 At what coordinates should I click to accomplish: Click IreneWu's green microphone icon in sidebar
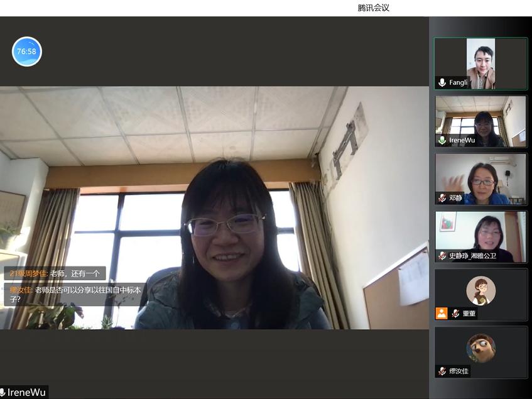point(442,140)
